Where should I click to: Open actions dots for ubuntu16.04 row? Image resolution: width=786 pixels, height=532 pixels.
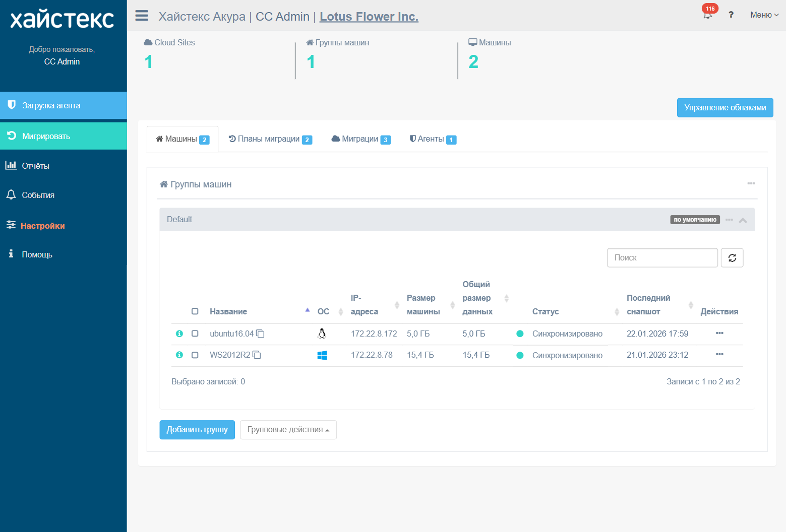(x=719, y=334)
